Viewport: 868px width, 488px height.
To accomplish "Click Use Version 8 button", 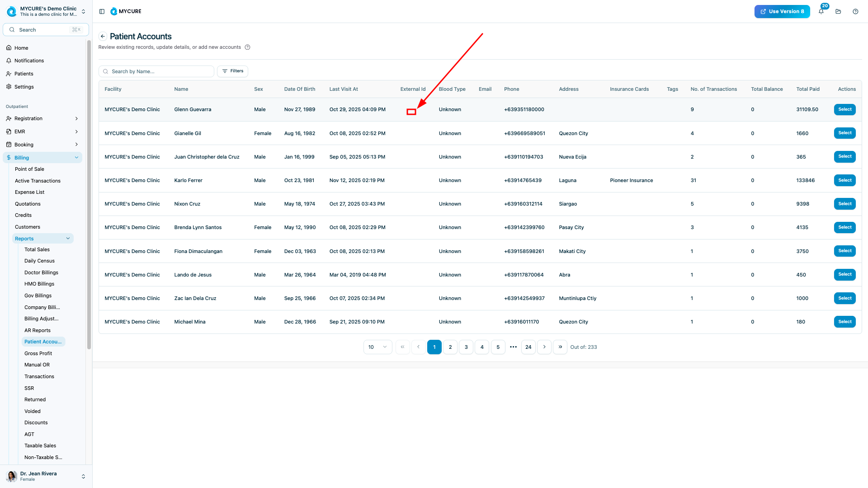I will pyautogui.click(x=782, y=11).
